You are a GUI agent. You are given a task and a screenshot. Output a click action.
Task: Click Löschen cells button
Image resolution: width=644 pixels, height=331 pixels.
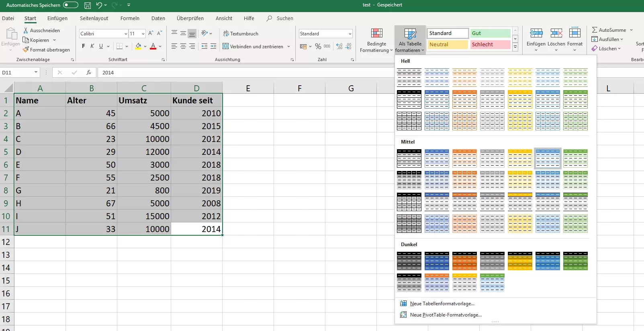click(x=556, y=39)
